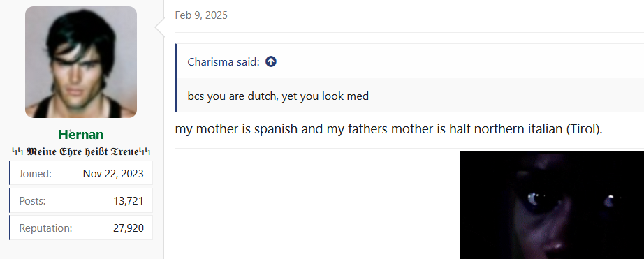
Task: Select the Nov 22, 2023 join date
Action: tap(113, 174)
